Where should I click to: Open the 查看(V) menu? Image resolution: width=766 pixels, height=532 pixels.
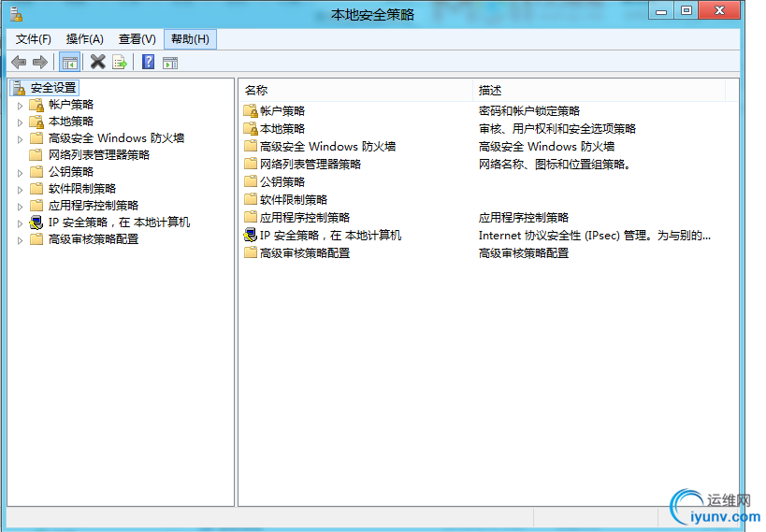pos(137,39)
